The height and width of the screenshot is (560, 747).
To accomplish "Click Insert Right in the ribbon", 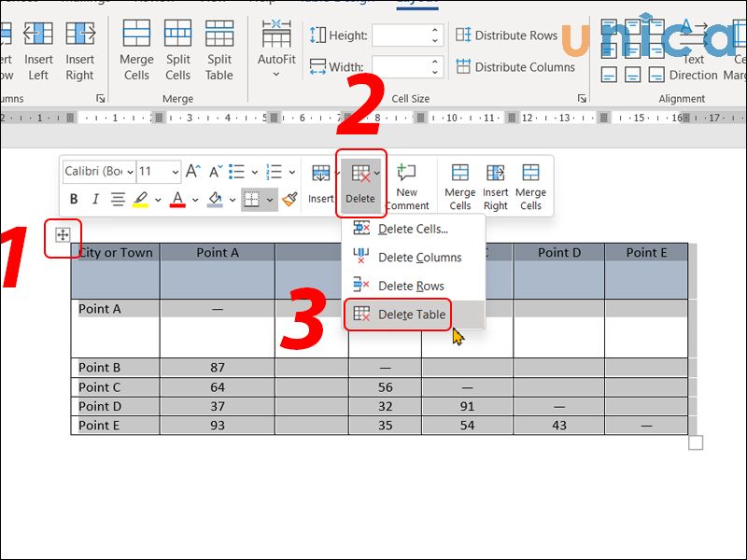I will click(79, 50).
